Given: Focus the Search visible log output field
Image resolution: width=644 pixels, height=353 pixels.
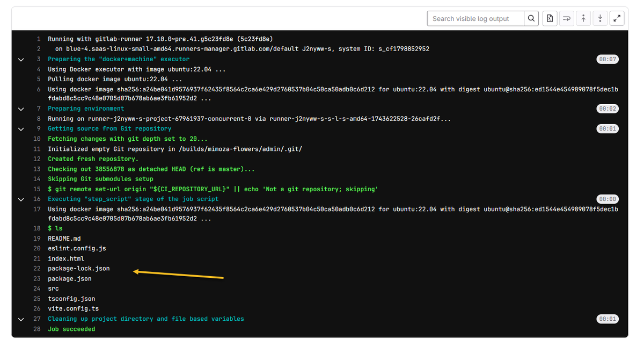Looking at the screenshot, I should pos(475,18).
